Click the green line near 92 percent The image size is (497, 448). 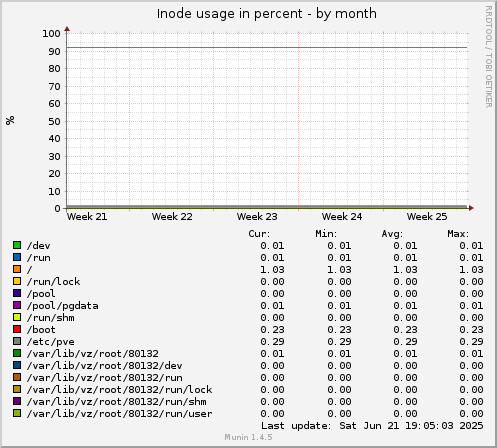(x=267, y=47)
